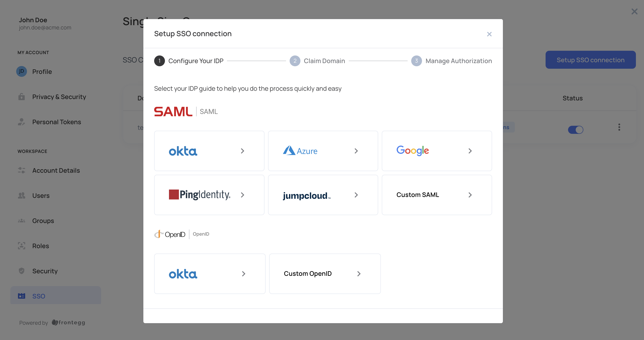The height and width of the screenshot is (340, 644).
Task: Select the JumpCloud provider card
Action: 323,195
